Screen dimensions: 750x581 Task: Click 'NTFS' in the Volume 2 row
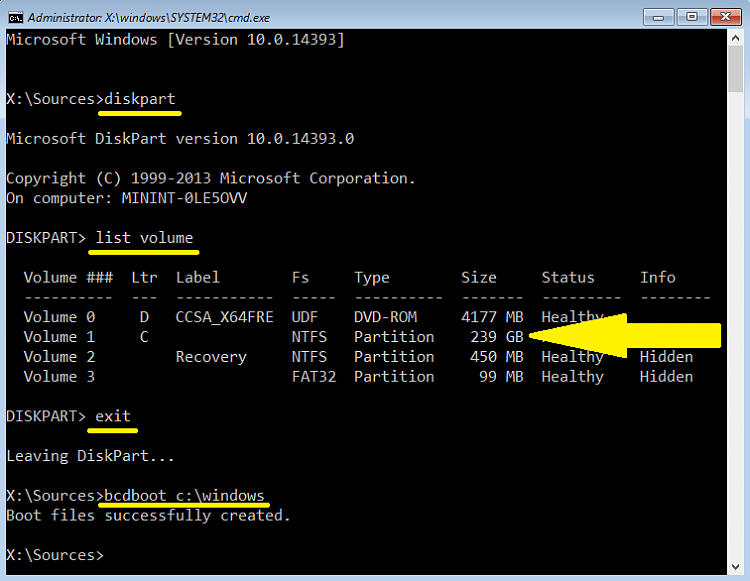[309, 357]
